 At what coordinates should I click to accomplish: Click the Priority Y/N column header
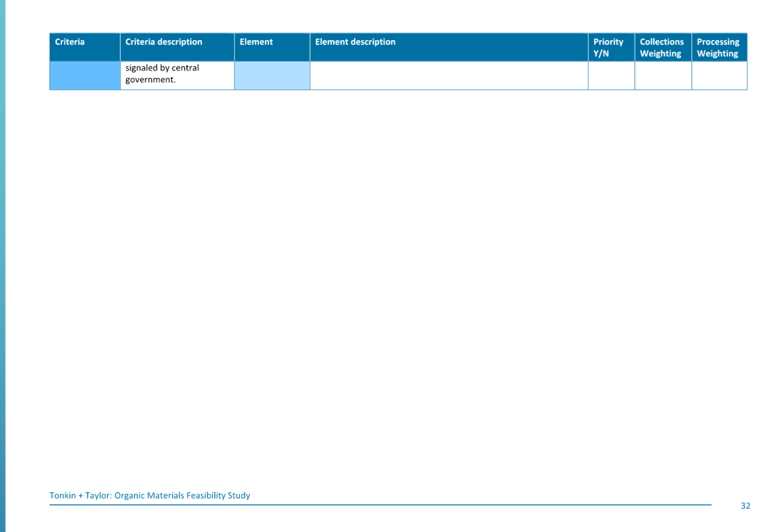pyautogui.click(x=608, y=47)
